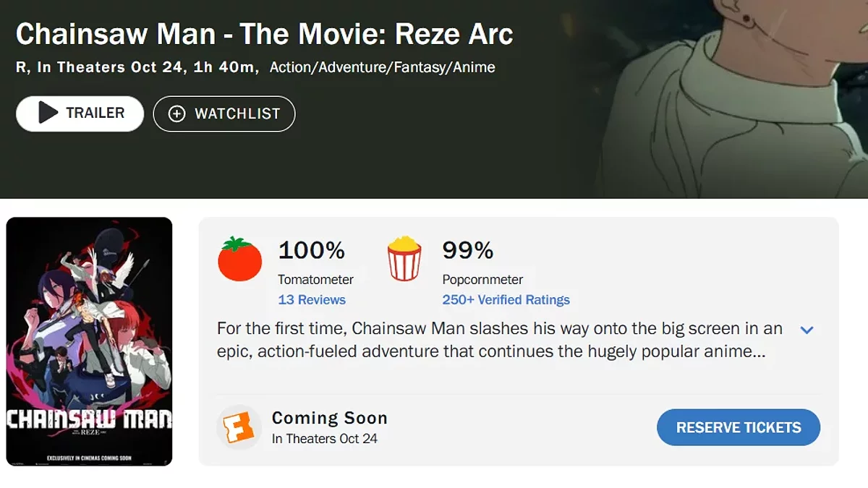Viewport: 868px width, 488px height.
Task: Click the orange Fandango ticket icon
Action: point(239,427)
